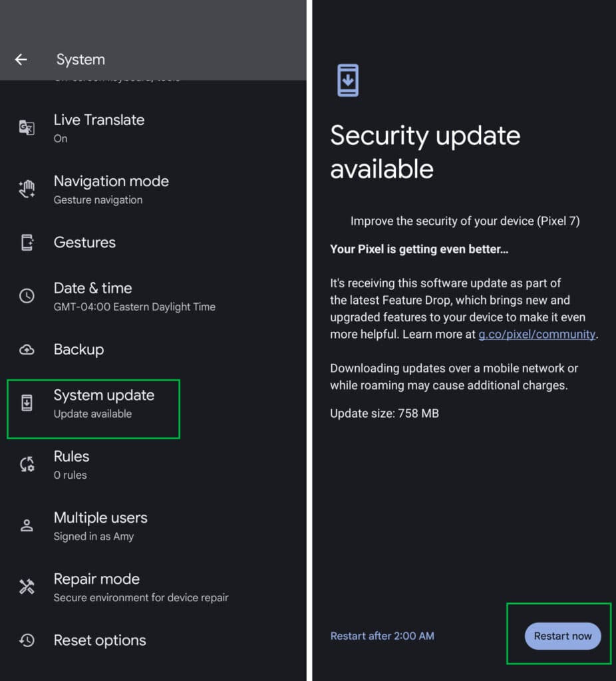Tap the Security update phone illustration
Viewport: 616px width, 681px height.
pyautogui.click(x=349, y=79)
